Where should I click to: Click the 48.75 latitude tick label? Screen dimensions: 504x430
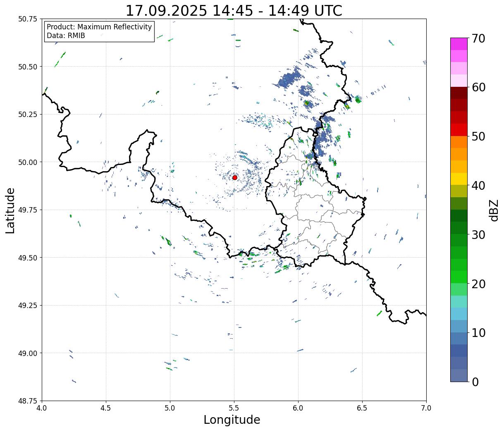(x=28, y=401)
